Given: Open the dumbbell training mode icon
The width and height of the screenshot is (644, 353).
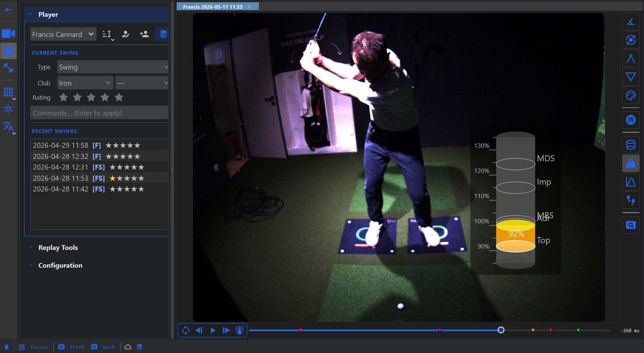Looking at the screenshot, I should [8, 68].
